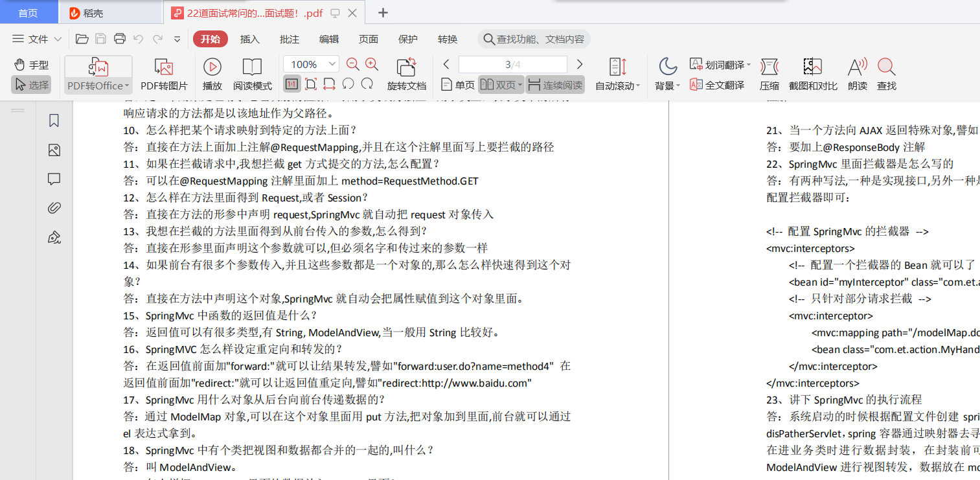This screenshot has width=980, height=480.
Task: Select the 页面 ribbon tab
Action: coord(369,39)
